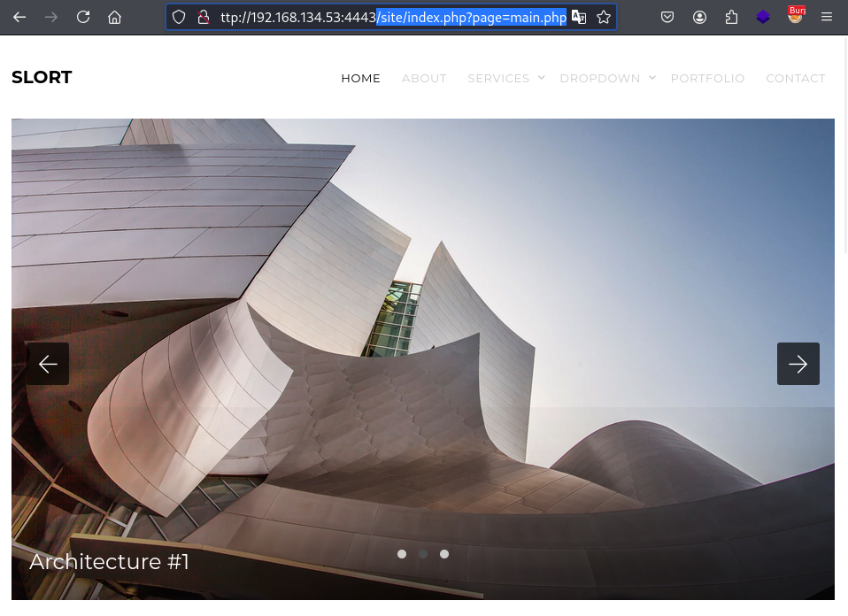Bookmark this page with the star icon
The image size is (848, 616).
click(604, 18)
